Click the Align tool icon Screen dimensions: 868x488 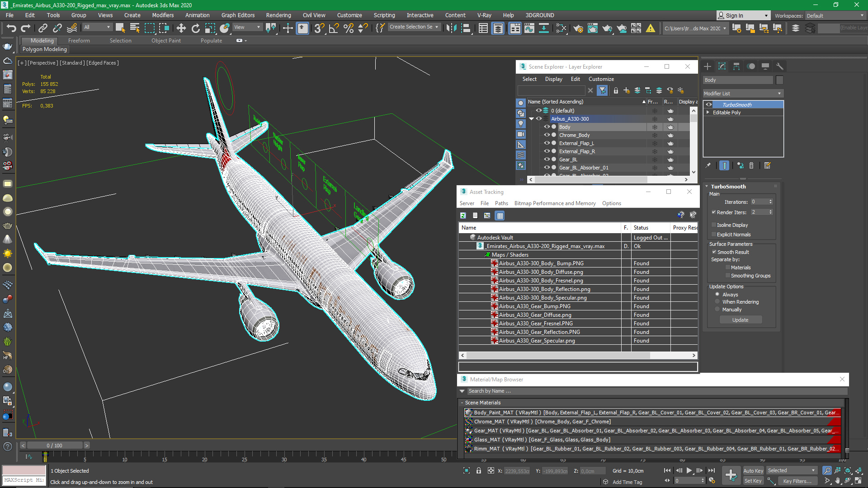point(466,28)
